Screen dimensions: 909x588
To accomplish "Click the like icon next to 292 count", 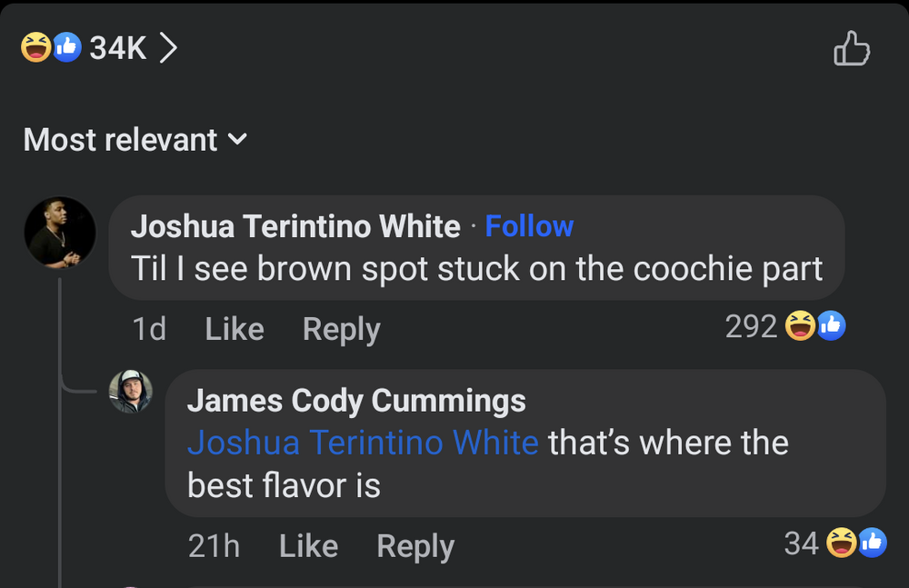I will 831,326.
